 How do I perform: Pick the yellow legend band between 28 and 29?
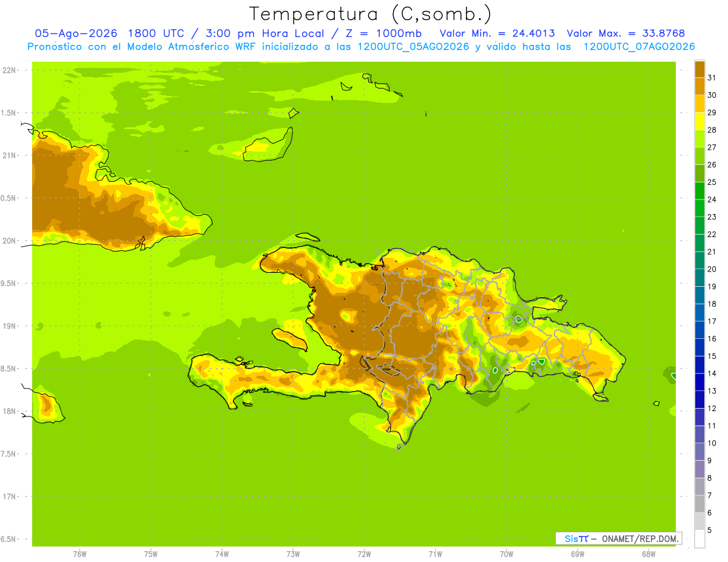coord(699,121)
